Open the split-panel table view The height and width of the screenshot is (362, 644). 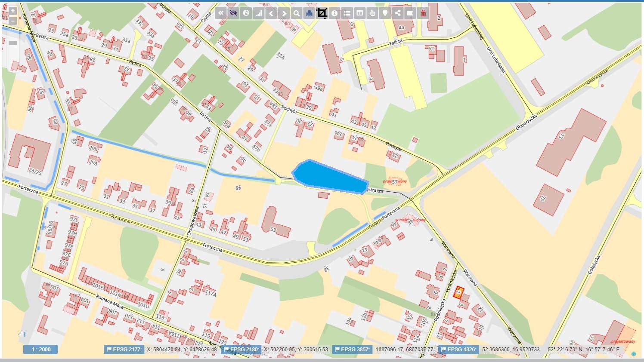[x=359, y=13]
